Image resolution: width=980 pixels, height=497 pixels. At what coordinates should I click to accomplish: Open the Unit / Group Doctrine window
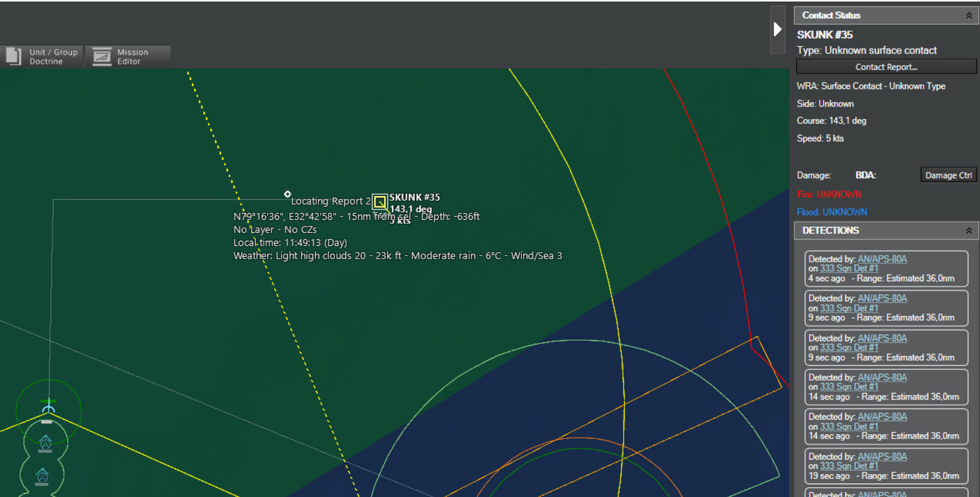42,56
